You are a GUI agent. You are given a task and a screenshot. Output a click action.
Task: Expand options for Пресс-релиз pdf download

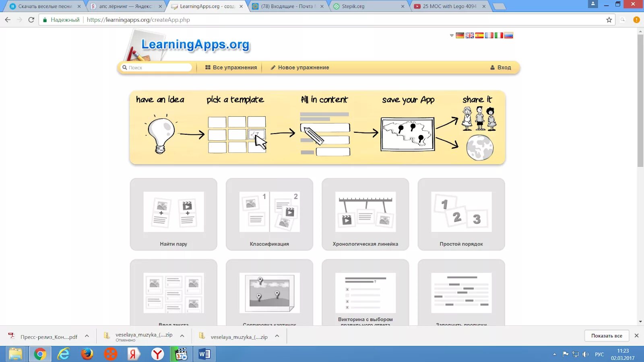(87, 336)
